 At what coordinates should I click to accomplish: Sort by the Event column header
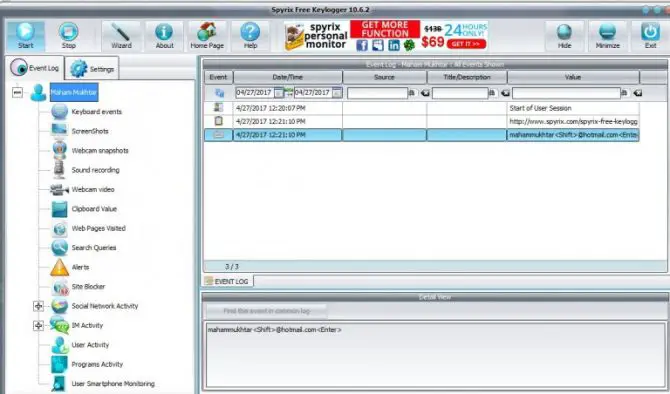(218, 77)
